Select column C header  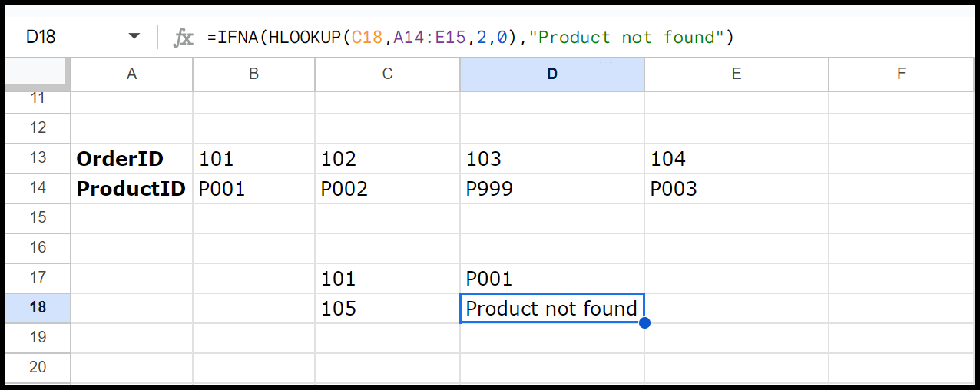(387, 74)
